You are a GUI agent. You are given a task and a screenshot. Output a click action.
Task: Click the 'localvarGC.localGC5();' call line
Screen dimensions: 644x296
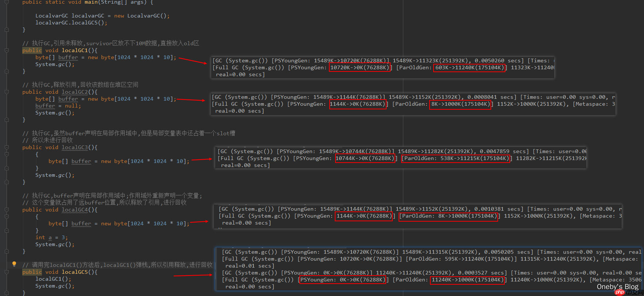coord(71,23)
